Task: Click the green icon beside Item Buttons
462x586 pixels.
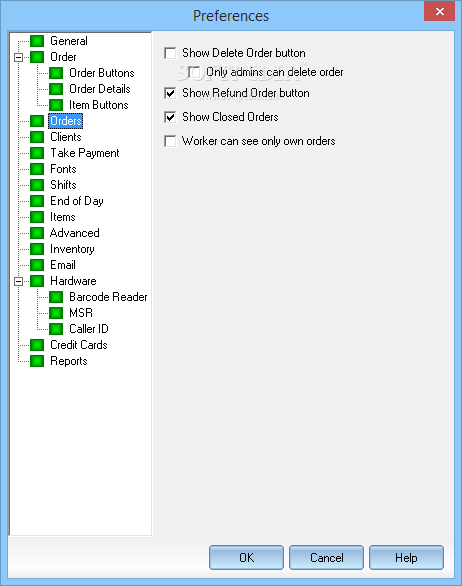Action: tap(56, 105)
